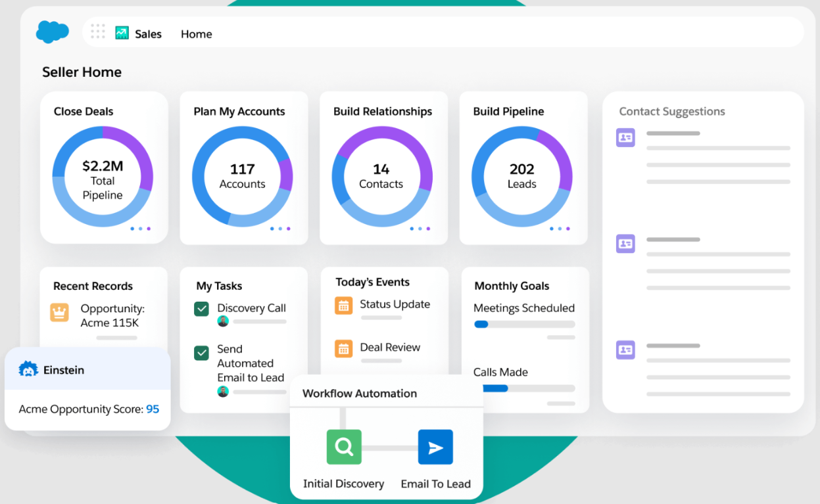Click the Deal Review calendar icon
The width and height of the screenshot is (820, 504).
point(344,348)
